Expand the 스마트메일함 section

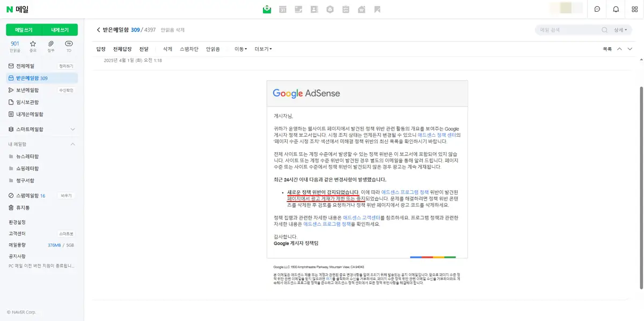72,129
